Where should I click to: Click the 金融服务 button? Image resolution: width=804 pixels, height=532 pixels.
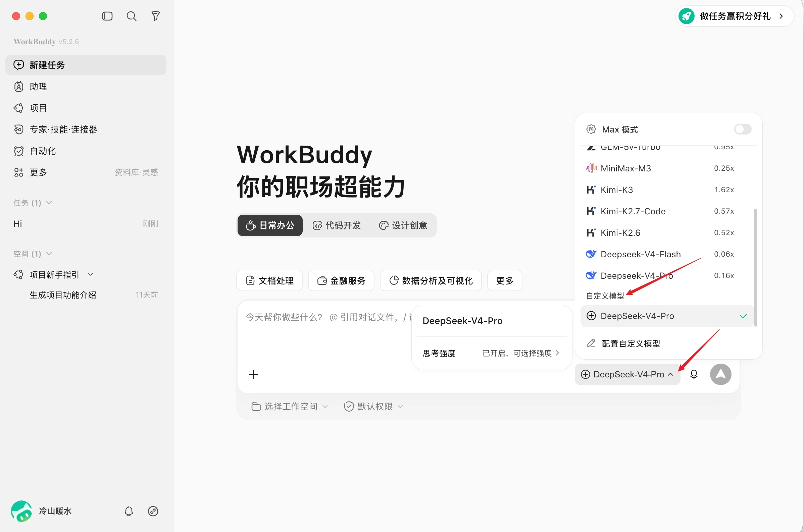pyautogui.click(x=341, y=280)
